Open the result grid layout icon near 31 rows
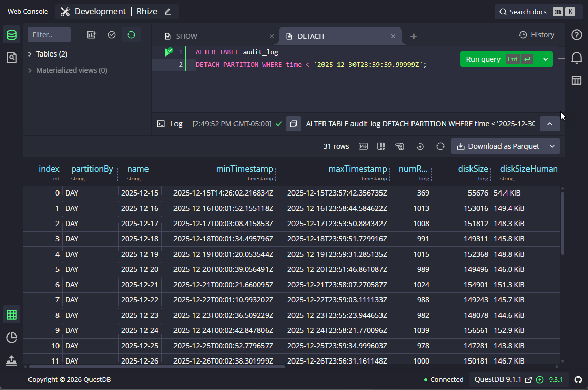Viewport: 588px width, 390px height. [x=380, y=146]
